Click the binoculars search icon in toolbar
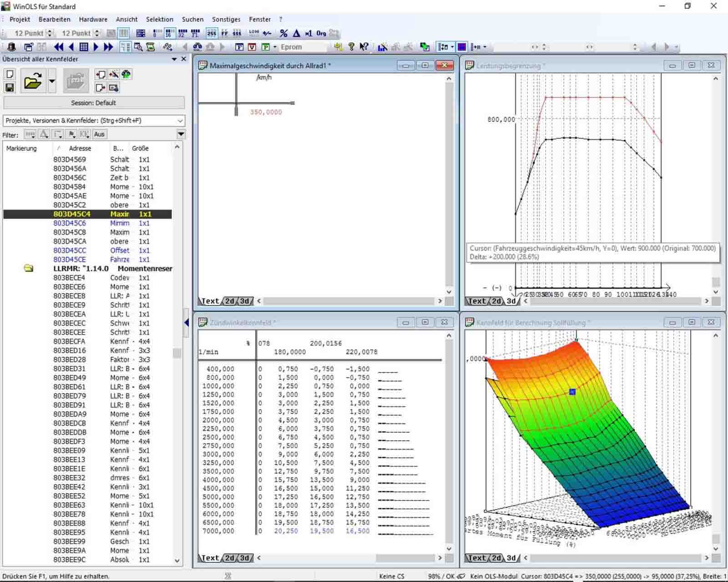Image resolution: width=728 pixels, height=582 pixels. tap(197, 47)
